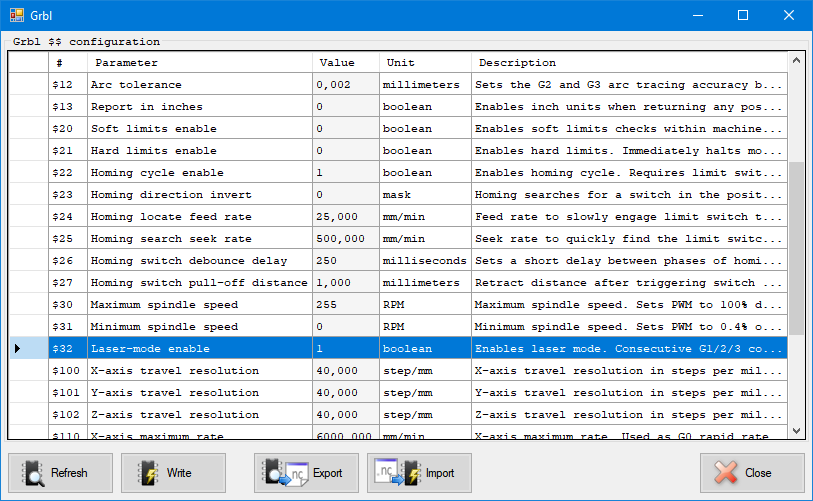
Task: Sort by the Parameter column header
Action: (200, 63)
